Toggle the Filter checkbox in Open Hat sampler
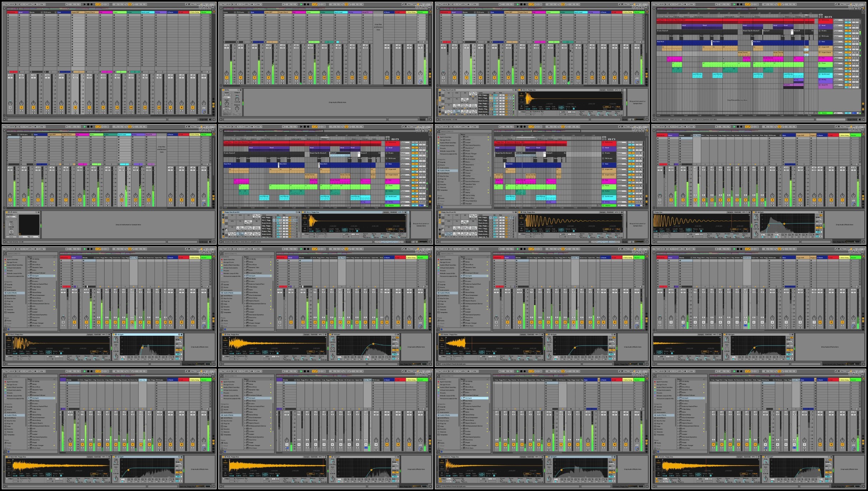Screen dimensions: 868x491 pos(7,479)
